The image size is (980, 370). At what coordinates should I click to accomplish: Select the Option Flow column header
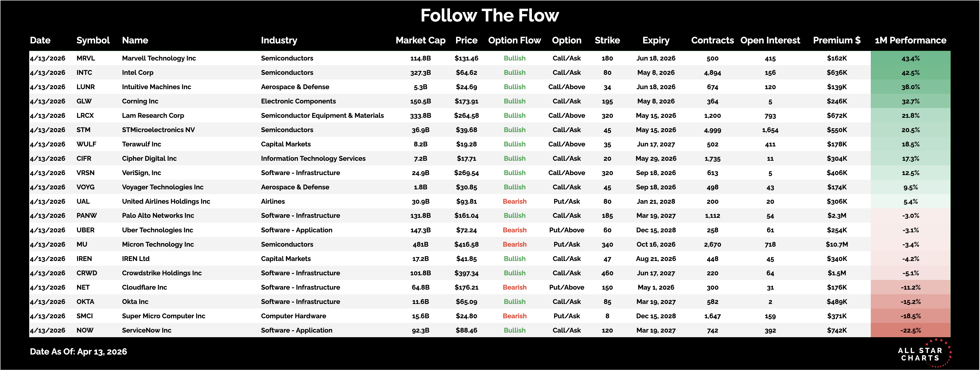tap(514, 40)
